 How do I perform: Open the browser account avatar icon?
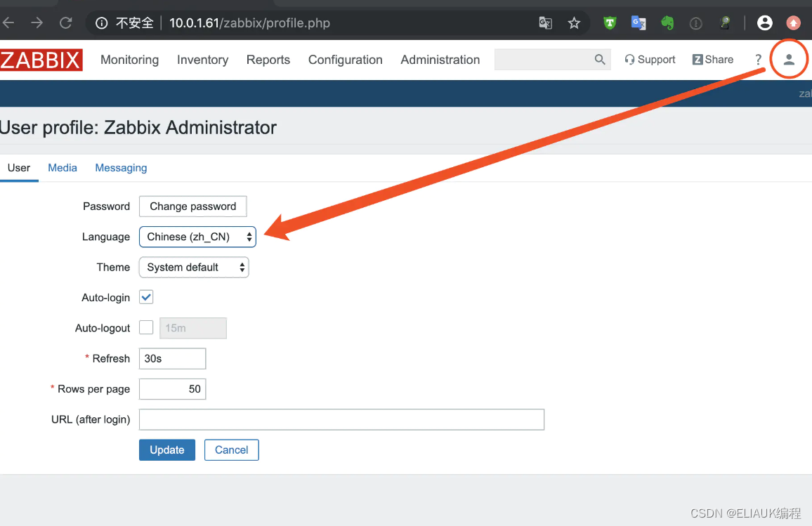765,22
